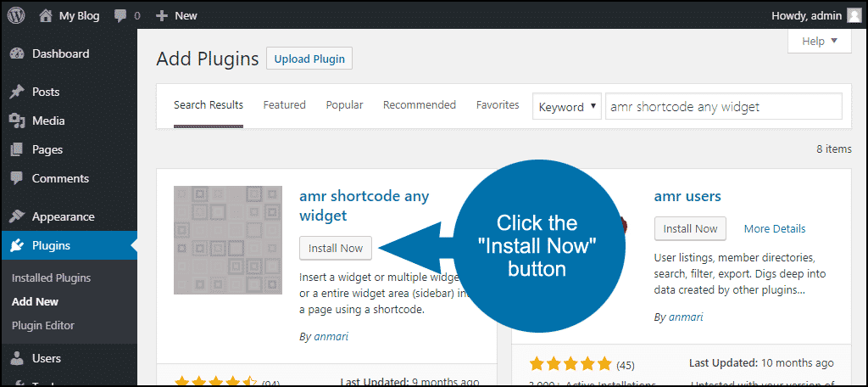Open the amr users title link
This screenshot has width=868, height=387.
687,196
